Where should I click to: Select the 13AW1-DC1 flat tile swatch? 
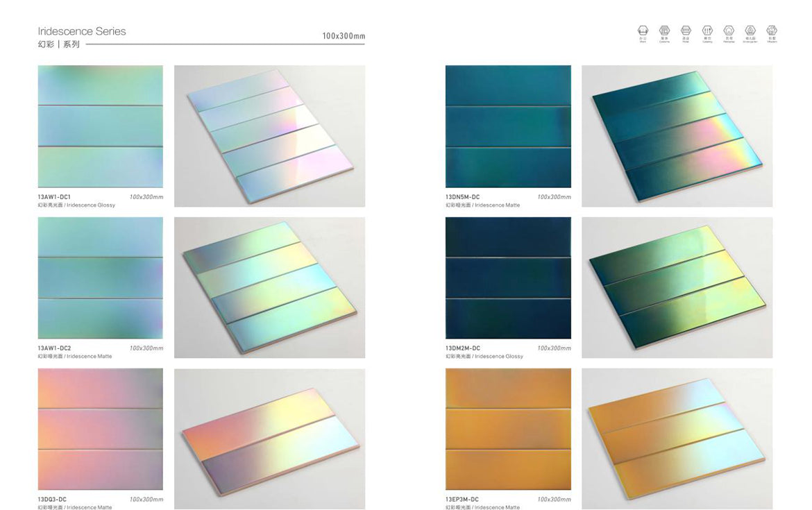click(x=101, y=126)
